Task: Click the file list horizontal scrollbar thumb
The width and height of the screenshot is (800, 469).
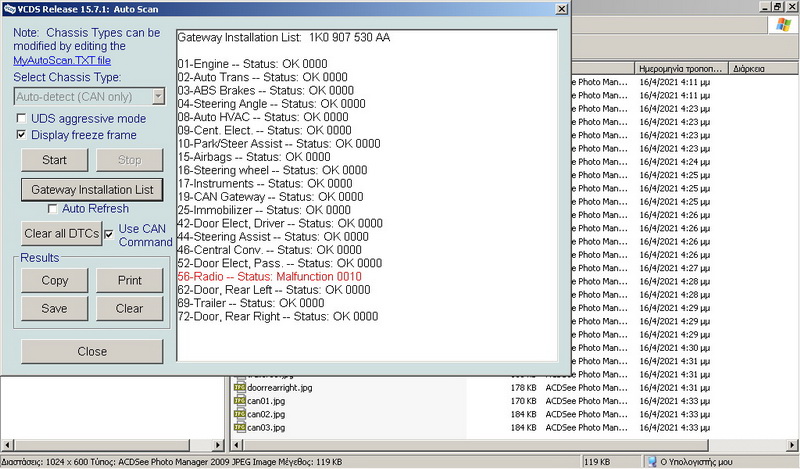Action: pyautogui.click(x=476, y=445)
